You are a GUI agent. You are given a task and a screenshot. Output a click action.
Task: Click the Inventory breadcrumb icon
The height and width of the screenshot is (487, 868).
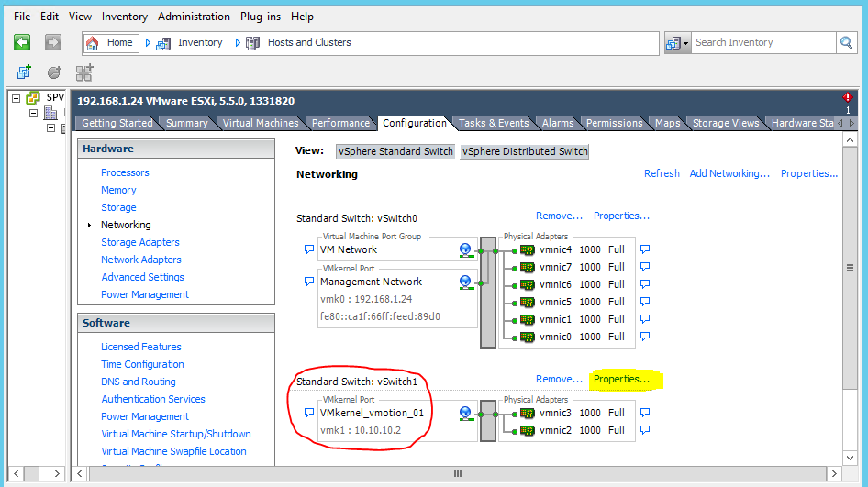coord(163,43)
